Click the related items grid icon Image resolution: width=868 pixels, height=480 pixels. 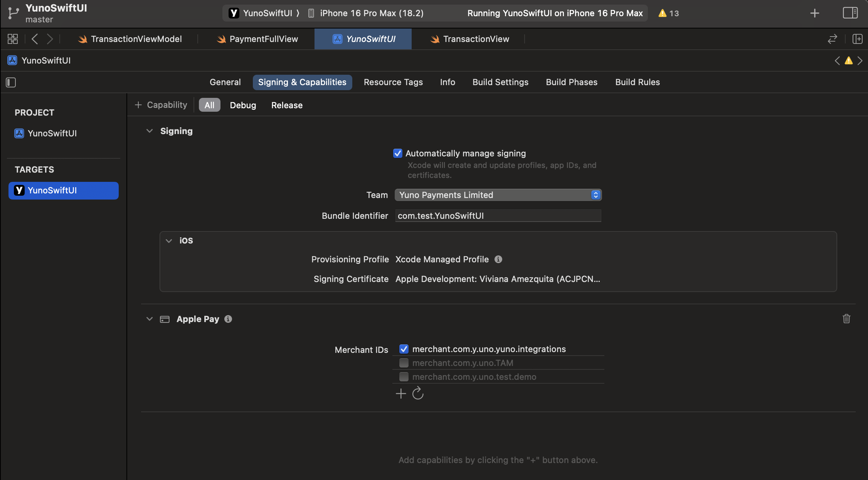[x=13, y=39]
